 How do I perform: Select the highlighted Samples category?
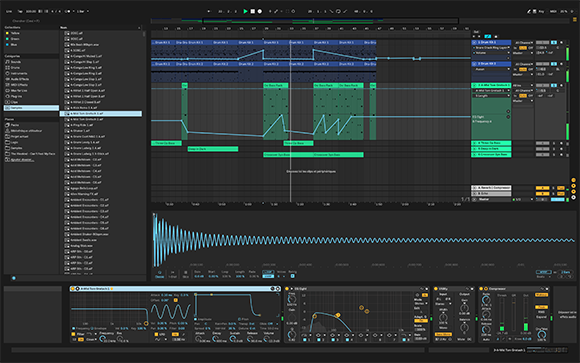point(31,108)
